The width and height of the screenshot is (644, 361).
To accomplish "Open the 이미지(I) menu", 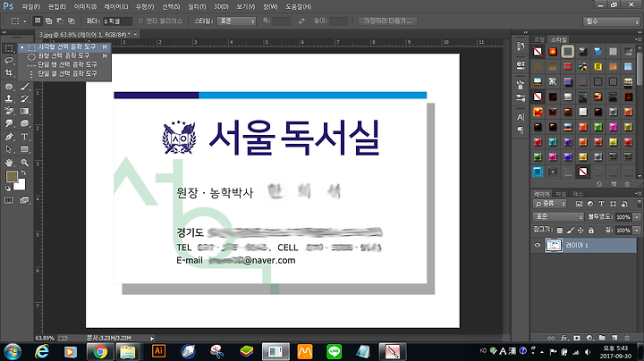I will pyautogui.click(x=85, y=7).
